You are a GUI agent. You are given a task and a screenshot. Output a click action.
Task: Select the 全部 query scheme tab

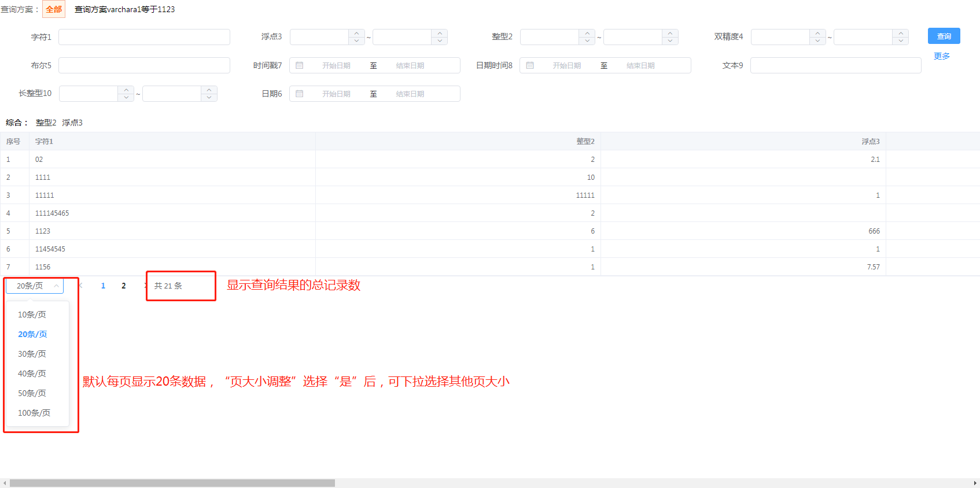point(54,9)
